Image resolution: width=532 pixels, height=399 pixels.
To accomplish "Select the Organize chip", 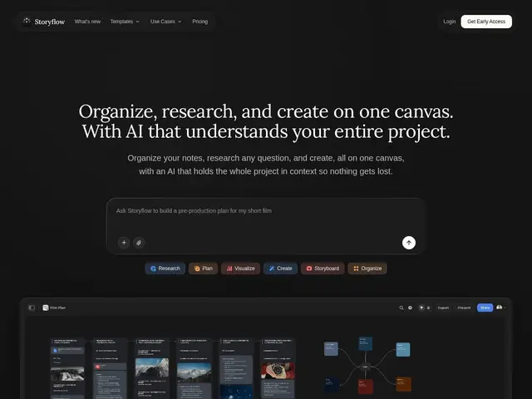I will 367,268.
